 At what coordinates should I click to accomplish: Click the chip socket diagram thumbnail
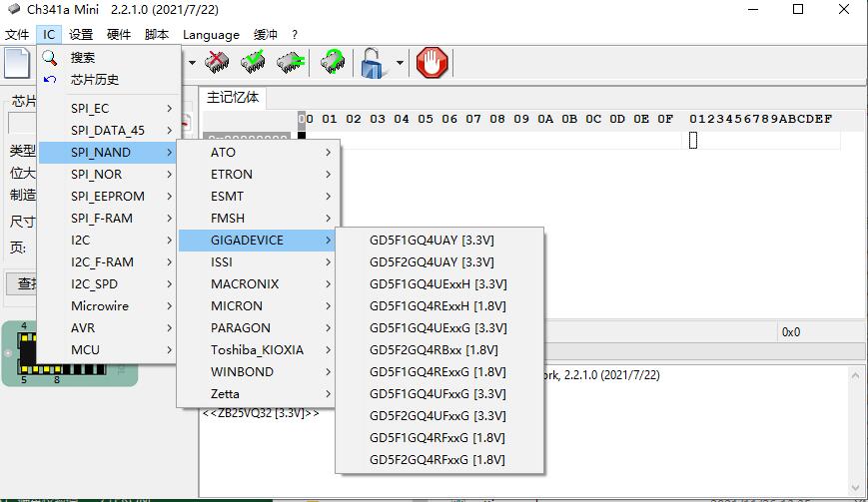(x=69, y=353)
